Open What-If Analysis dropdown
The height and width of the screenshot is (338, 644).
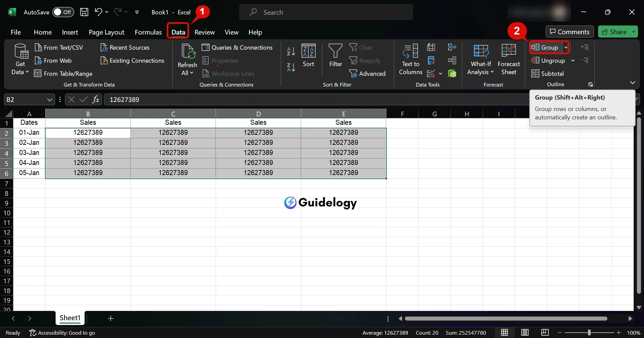481,60
